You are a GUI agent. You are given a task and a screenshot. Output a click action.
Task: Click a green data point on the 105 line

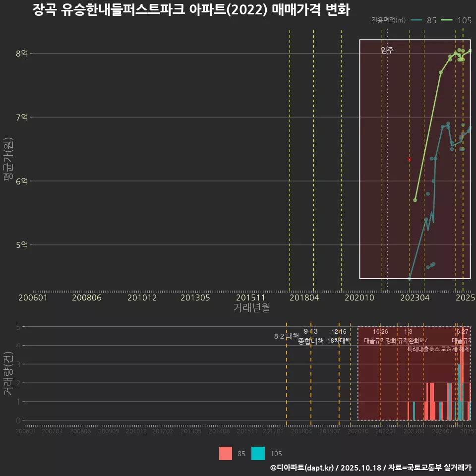coord(441,72)
